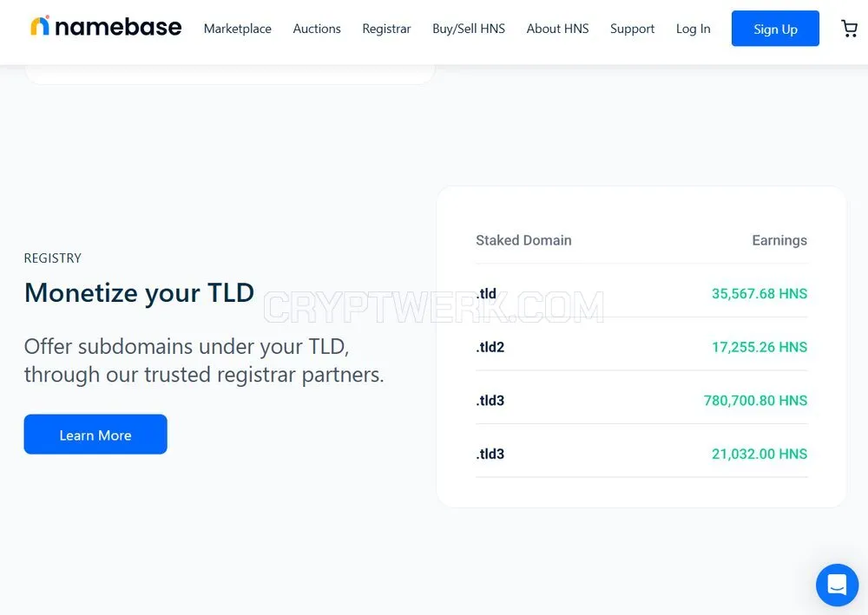
Task: Open the shopping cart icon
Action: tap(849, 29)
